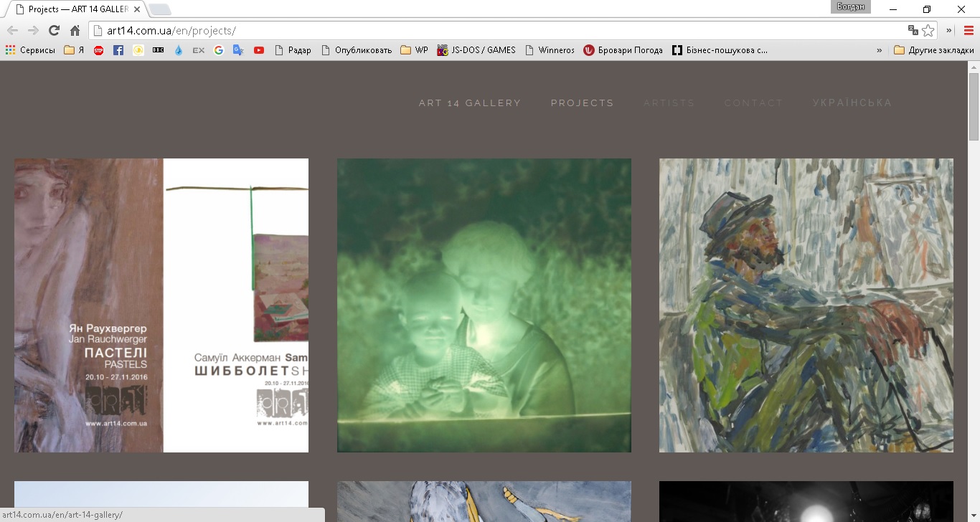Screen dimensions: 980x522
Task: Open the Радар bookmark
Action: point(293,50)
